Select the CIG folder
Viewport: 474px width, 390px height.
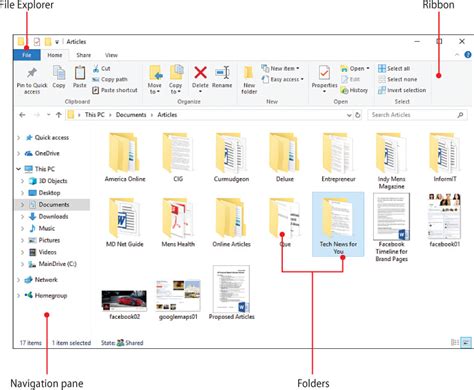click(178, 157)
